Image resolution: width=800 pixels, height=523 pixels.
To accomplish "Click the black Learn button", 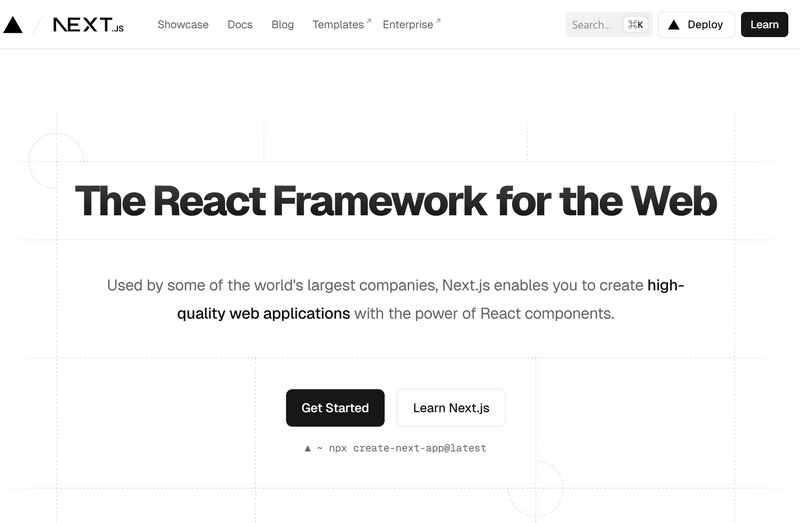I will [764, 25].
